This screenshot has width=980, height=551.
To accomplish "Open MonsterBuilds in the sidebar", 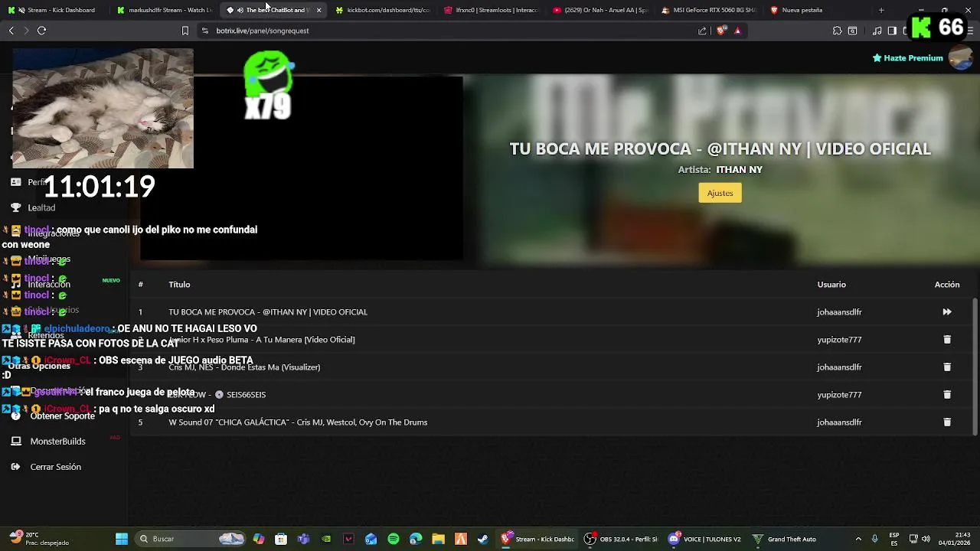I will click(57, 442).
